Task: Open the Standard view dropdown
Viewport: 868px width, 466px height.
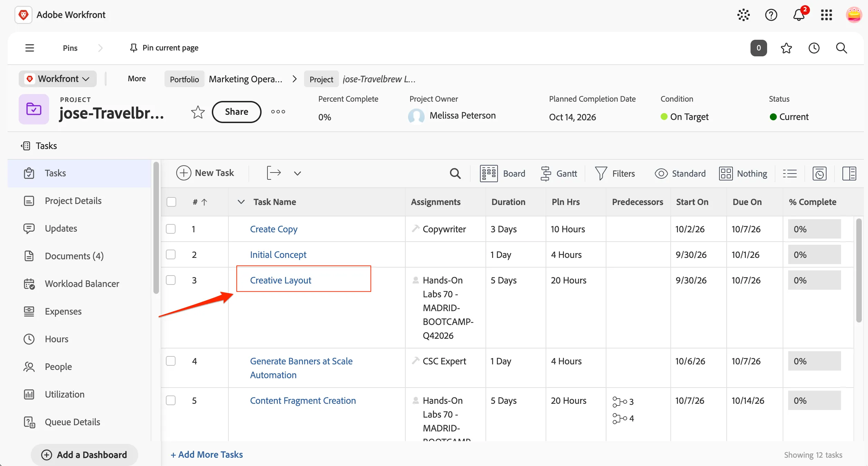Action: 680,173
